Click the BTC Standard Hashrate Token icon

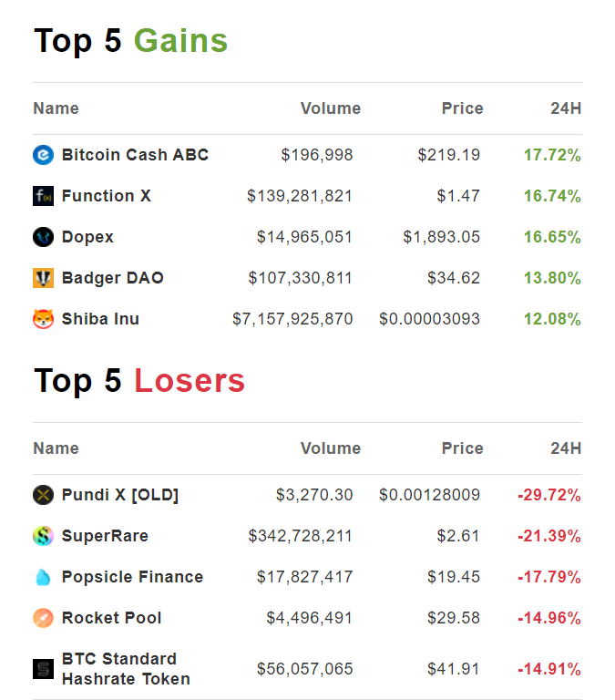coord(44,669)
